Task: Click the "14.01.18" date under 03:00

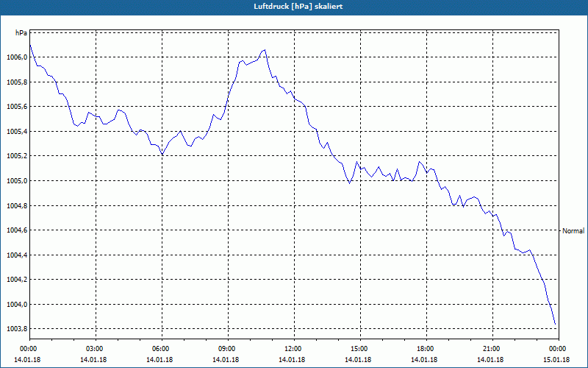Action: [x=93, y=360]
